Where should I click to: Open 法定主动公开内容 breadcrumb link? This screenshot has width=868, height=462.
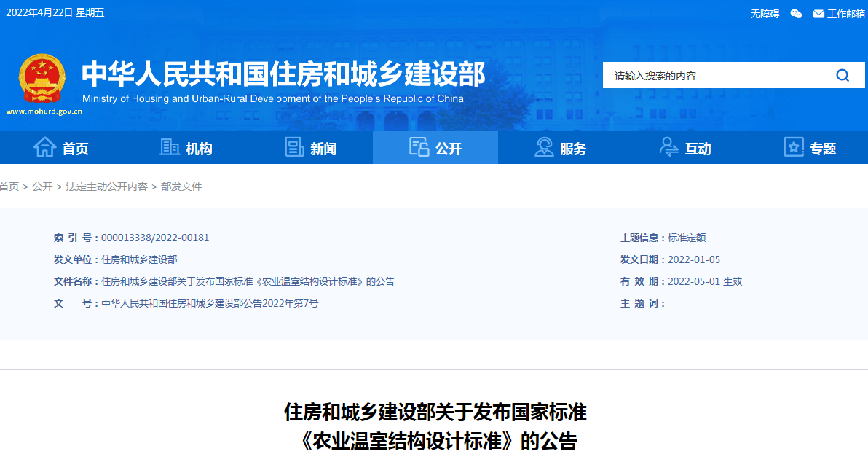coord(107,187)
